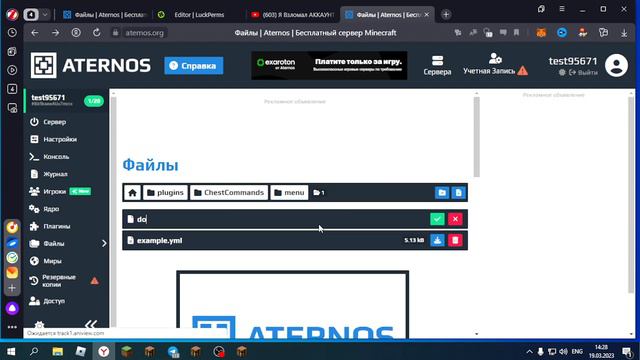The height and width of the screenshot is (360, 640).
Task: Go forward in browser
Action: click(x=56, y=33)
